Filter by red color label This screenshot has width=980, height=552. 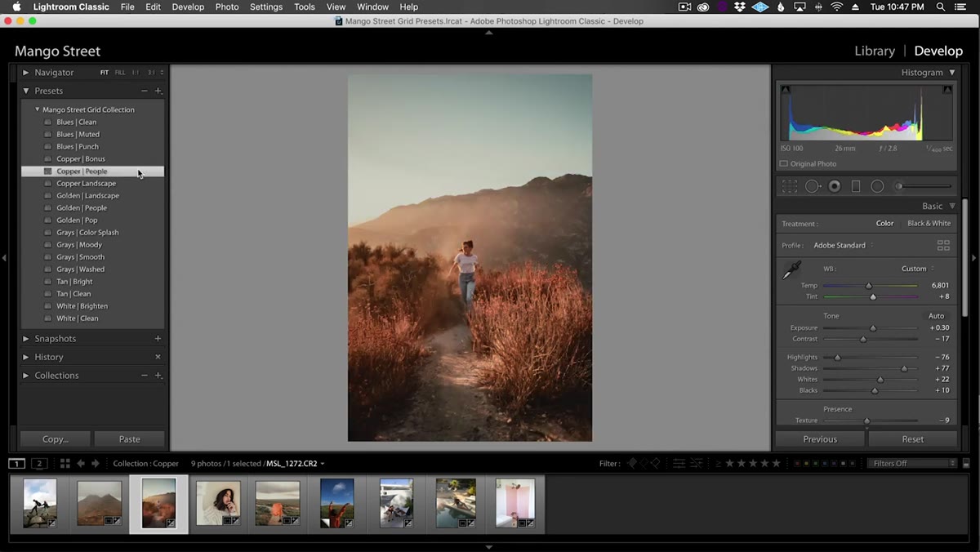(798, 463)
